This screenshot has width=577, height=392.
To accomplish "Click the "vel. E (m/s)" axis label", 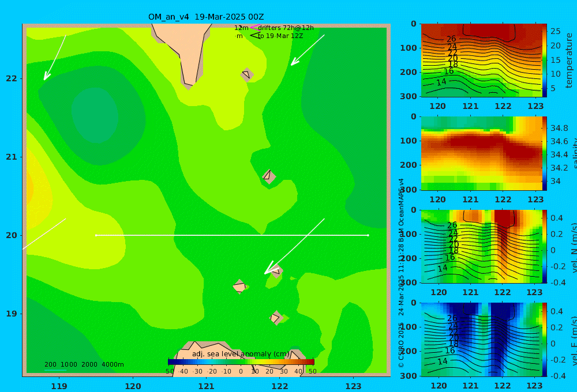I will click(x=574, y=341).
